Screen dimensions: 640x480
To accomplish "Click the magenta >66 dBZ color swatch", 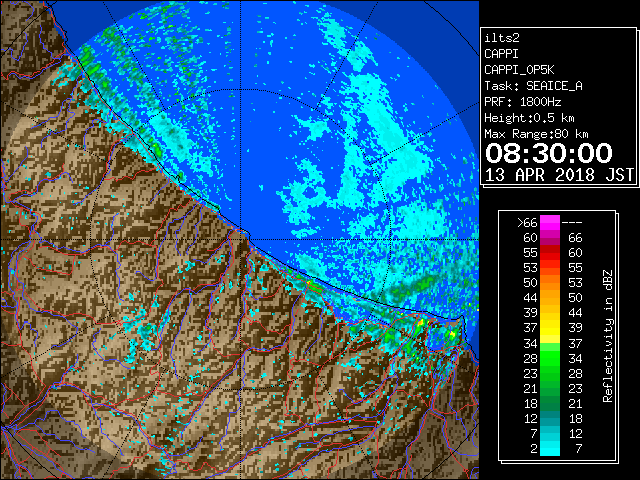I will [x=550, y=223].
